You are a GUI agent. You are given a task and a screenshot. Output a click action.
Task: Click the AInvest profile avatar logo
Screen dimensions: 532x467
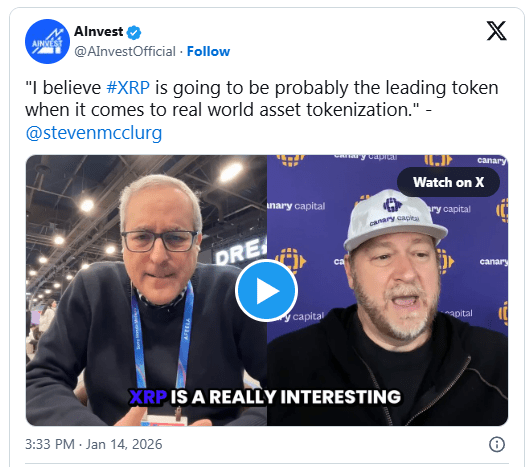click(x=48, y=41)
